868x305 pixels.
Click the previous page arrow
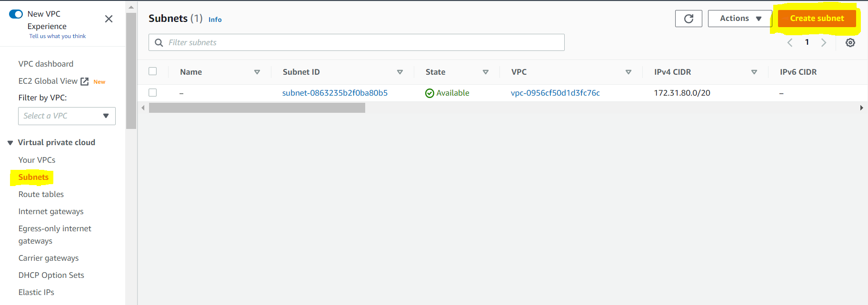pyautogui.click(x=789, y=42)
